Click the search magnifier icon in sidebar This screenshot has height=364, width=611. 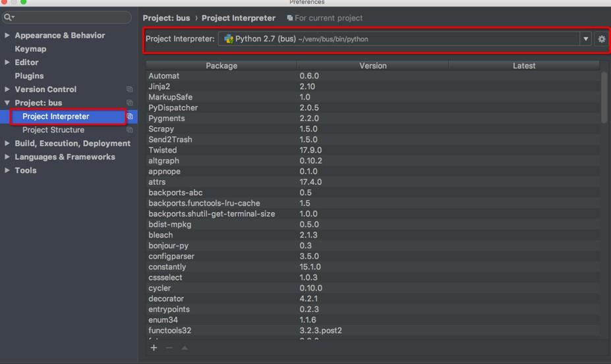(x=8, y=17)
